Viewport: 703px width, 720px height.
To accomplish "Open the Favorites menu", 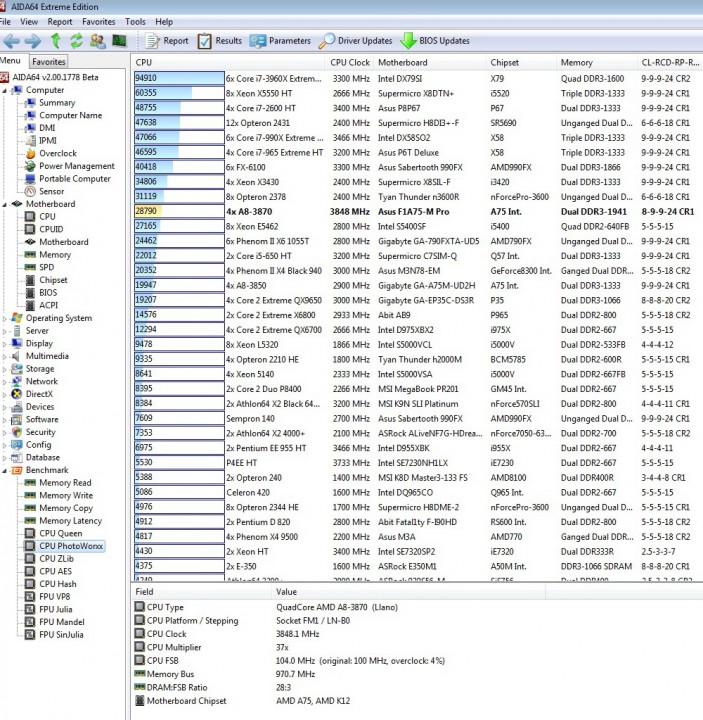I will [x=99, y=22].
